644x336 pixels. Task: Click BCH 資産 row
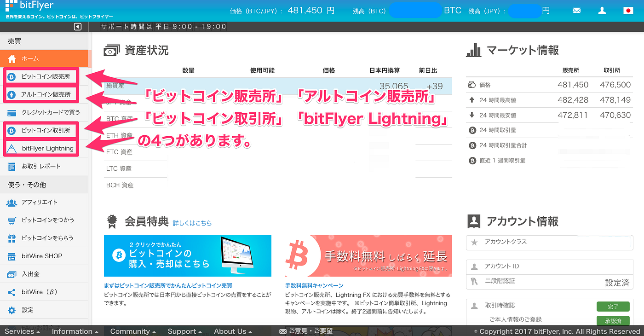click(x=278, y=185)
